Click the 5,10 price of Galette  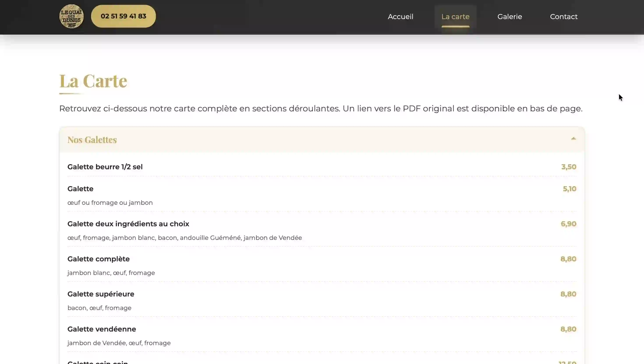[569, 189]
